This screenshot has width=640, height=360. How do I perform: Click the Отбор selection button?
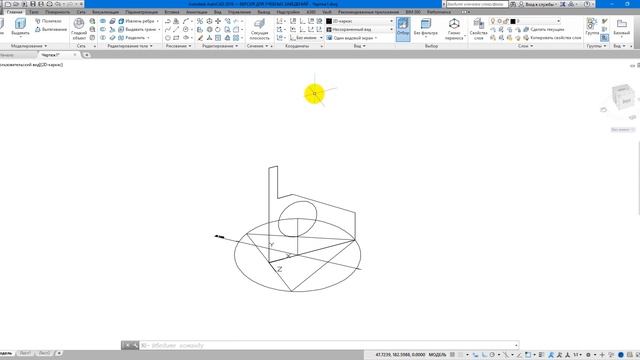403,29
